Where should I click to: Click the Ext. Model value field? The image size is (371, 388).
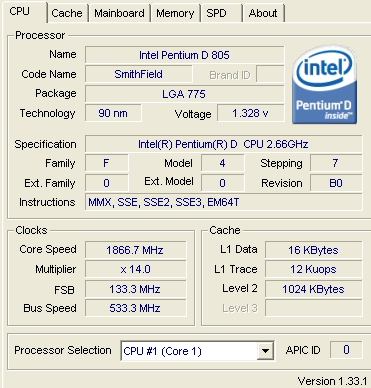222,183
